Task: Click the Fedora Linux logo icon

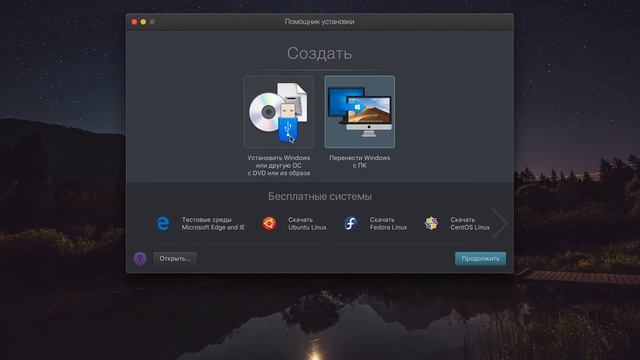Action: tap(351, 223)
